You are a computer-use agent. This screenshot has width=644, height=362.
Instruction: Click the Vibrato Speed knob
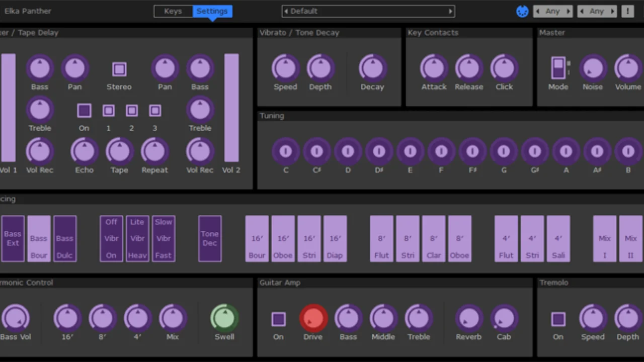point(285,68)
